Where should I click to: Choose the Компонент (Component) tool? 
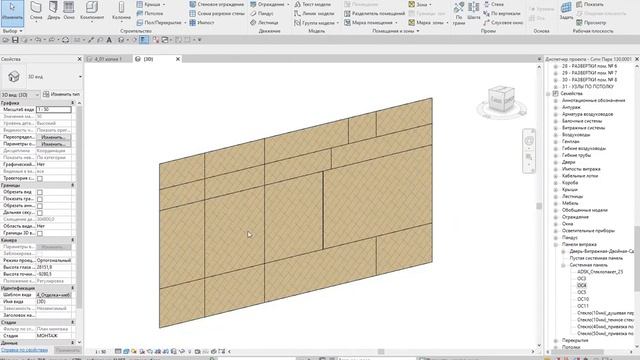pyautogui.click(x=92, y=11)
